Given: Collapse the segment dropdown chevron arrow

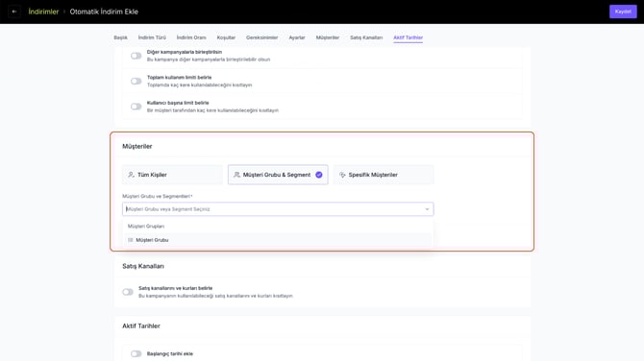Looking at the screenshot, I should (x=427, y=209).
